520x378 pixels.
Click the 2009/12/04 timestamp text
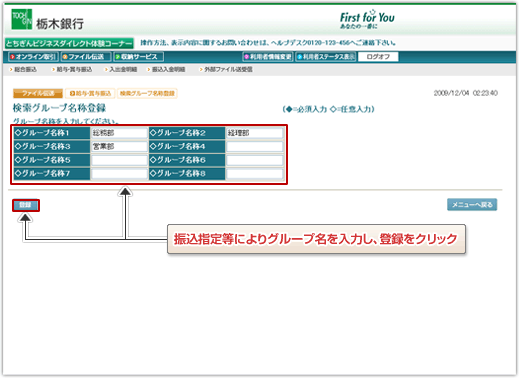[x=465, y=93]
